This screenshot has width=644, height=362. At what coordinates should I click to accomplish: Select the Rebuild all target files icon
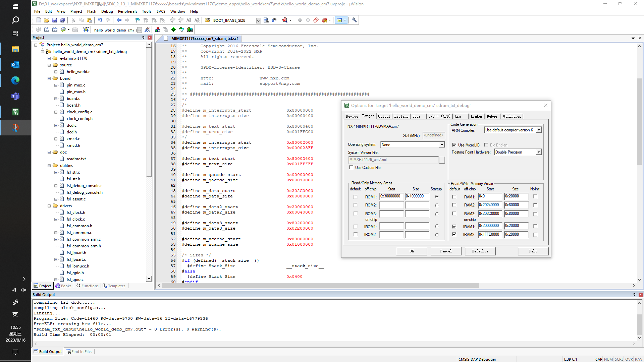[55, 29]
